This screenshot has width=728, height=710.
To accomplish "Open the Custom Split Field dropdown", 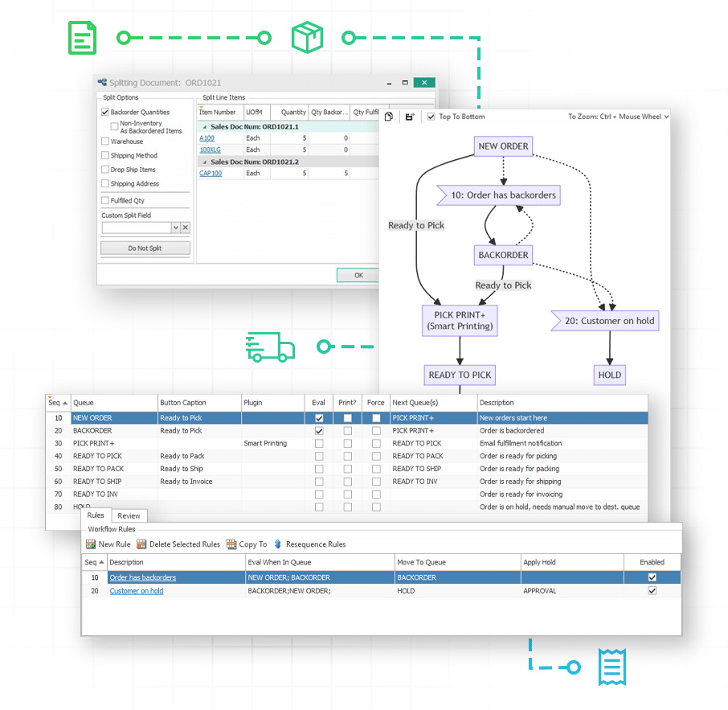I will pyautogui.click(x=176, y=228).
